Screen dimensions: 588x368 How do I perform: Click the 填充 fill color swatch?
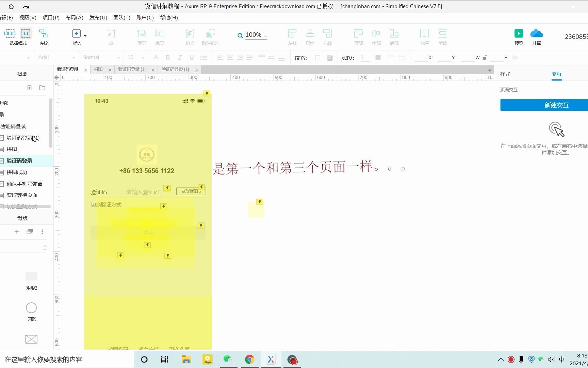317,58
